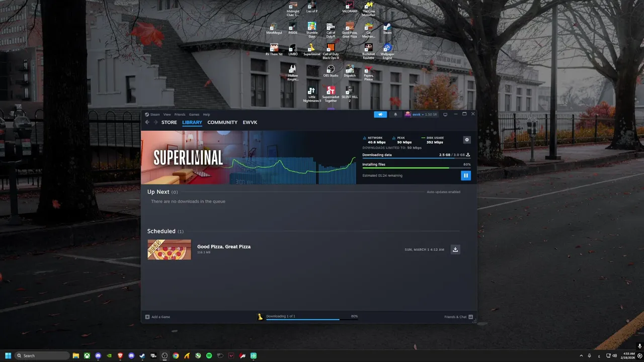Pause the Superliminal download
This screenshot has width=644, height=362.
(465, 175)
